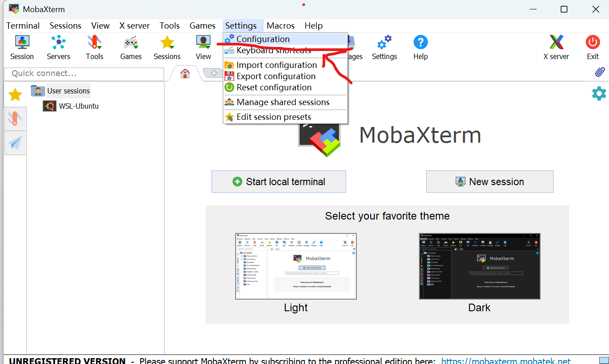
Task: Click the Light theme label
Action: pos(296,308)
